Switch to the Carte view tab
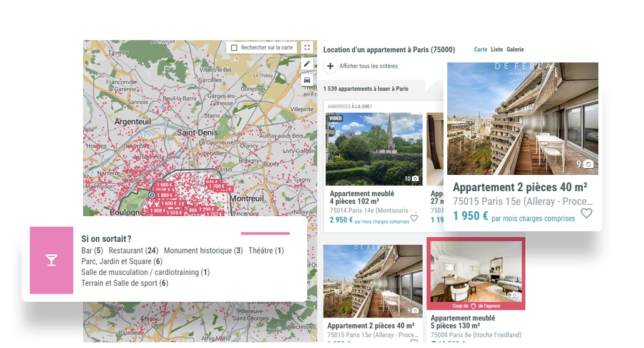 click(x=480, y=49)
